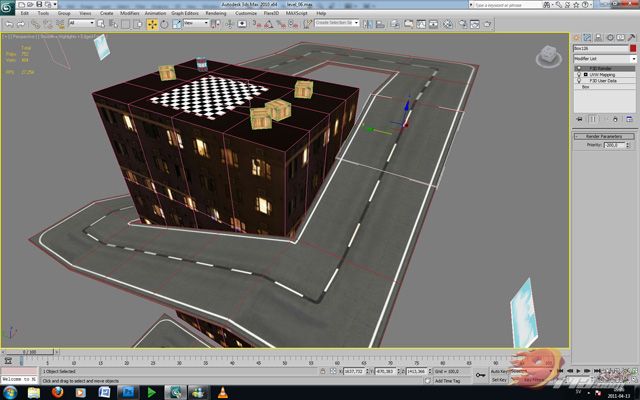Toggle UVW Mapping modifier lightbulb visibility
Image resolution: width=640 pixels, height=400 pixels.
[x=577, y=75]
